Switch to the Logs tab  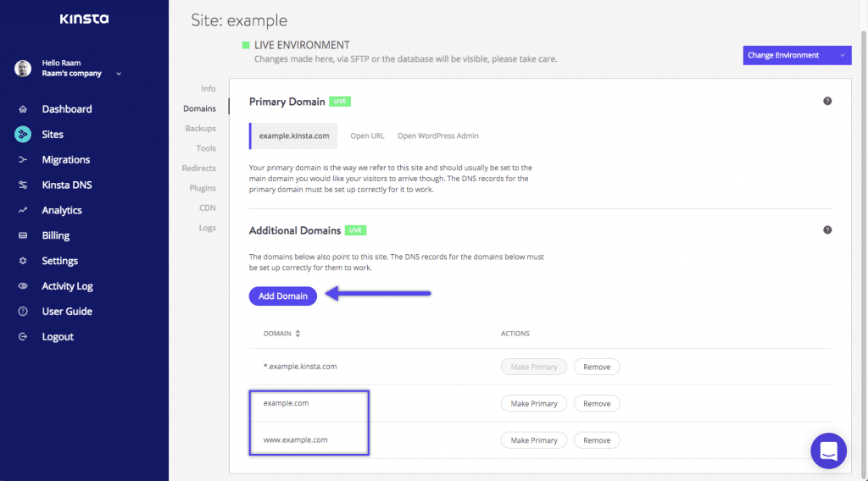pos(208,228)
